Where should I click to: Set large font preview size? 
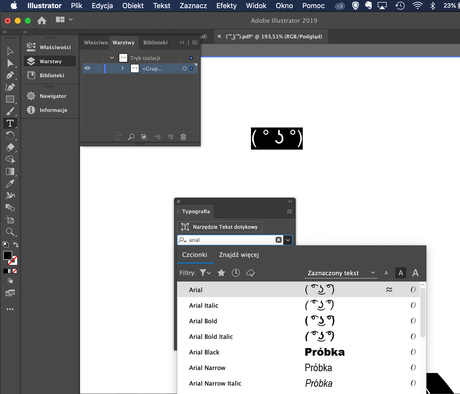point(415,273)
